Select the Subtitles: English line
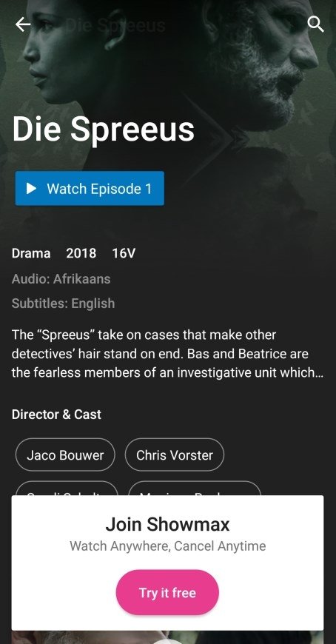Viewport: 336px width, 644px height. click(63, 303)
